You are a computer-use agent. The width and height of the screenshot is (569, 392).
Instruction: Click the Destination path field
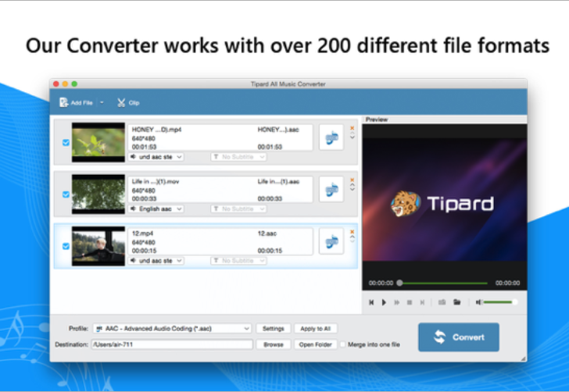click(172, 344)
